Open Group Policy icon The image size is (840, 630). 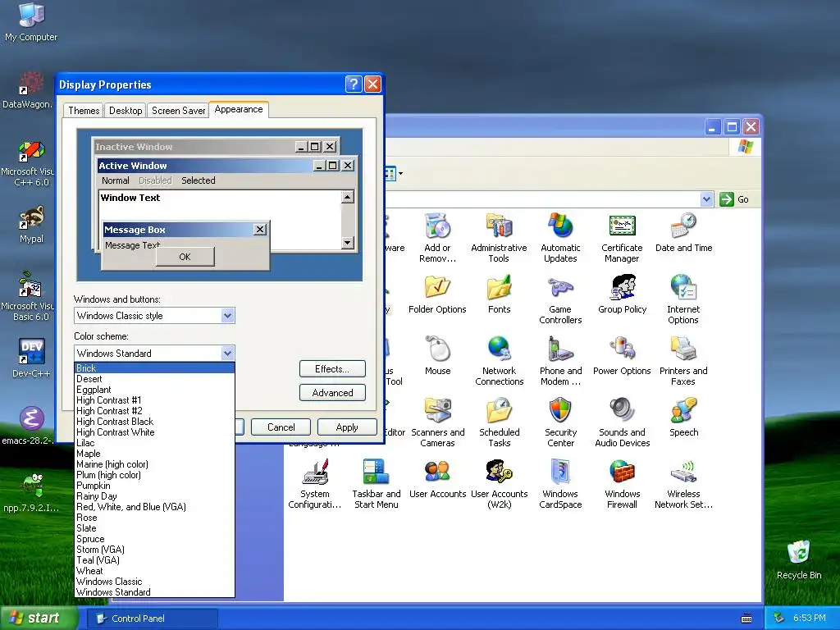622,294
